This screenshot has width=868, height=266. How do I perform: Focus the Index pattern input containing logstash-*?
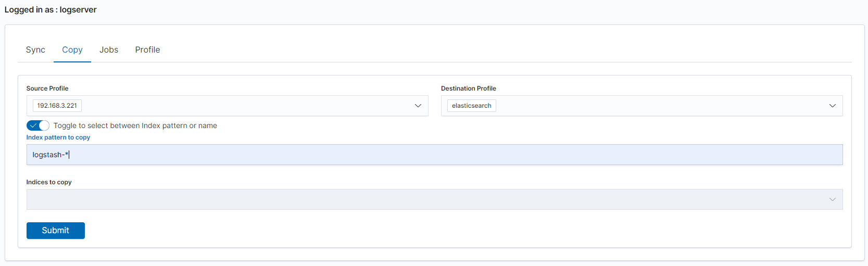434,155
